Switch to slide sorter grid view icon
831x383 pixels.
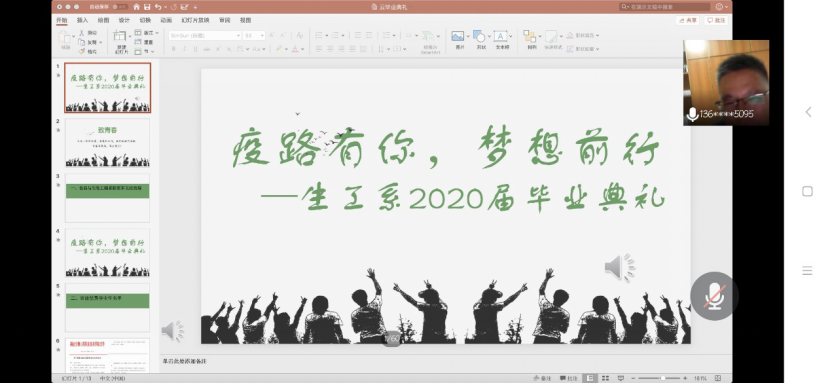(605, 378)
